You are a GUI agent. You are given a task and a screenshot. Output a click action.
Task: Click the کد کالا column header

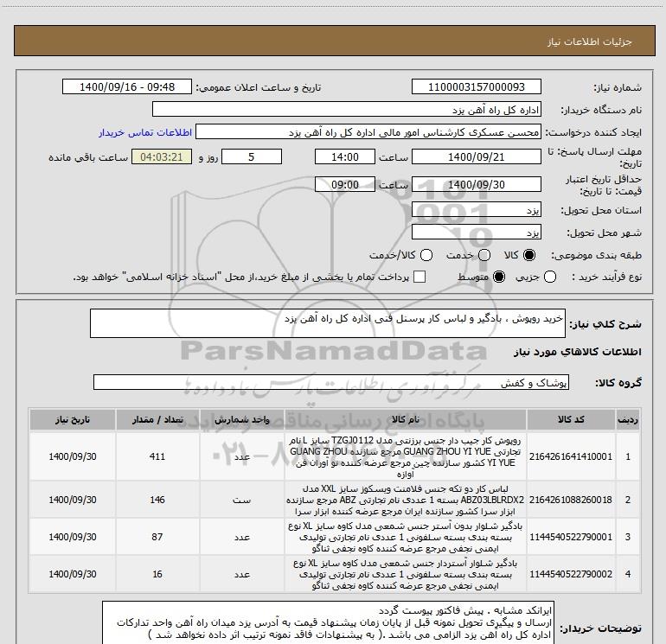(571, 419)
